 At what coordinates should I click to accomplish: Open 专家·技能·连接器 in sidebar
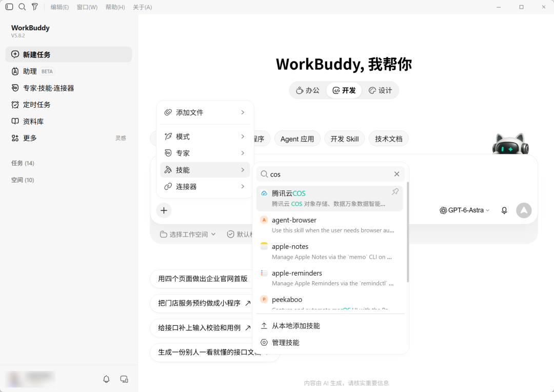(x=69, y=88)
